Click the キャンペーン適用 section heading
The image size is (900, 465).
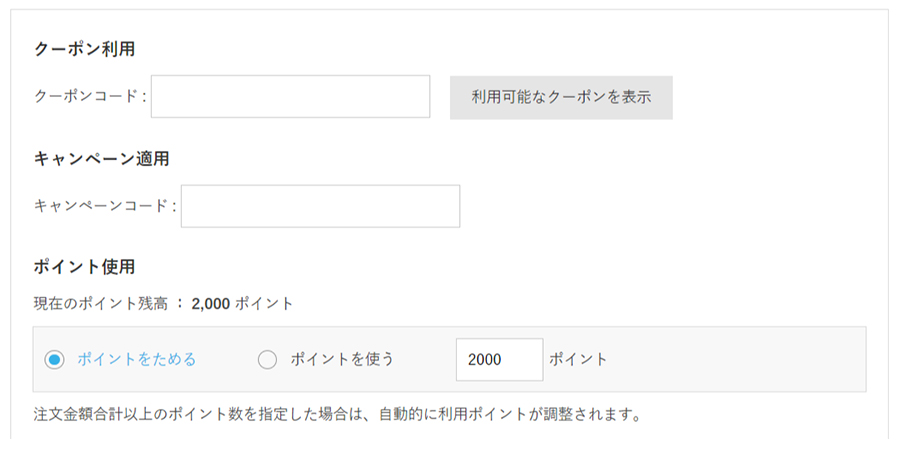101,158
